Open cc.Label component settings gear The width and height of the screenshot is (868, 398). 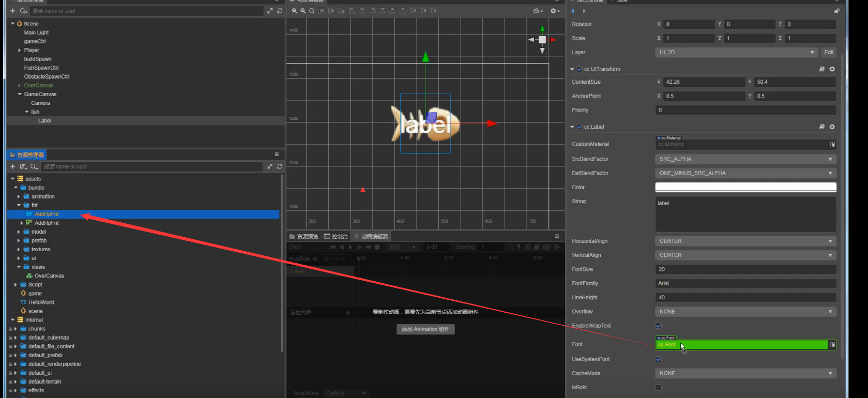coord(832,127)
